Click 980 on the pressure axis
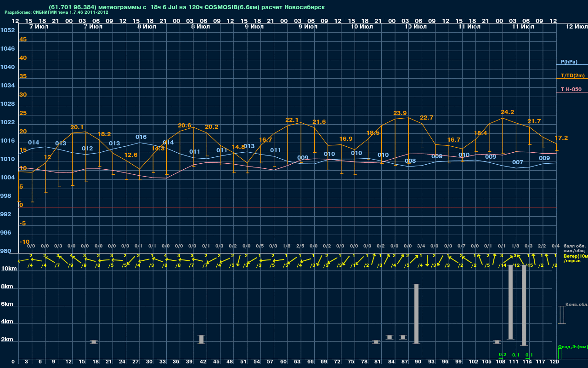 6,251
